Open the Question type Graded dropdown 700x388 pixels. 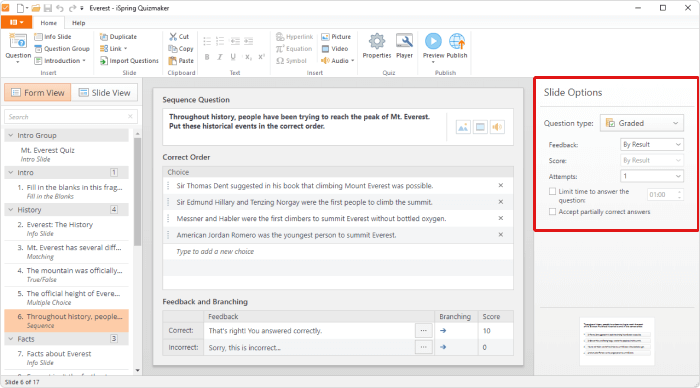[x=642, y=123]
